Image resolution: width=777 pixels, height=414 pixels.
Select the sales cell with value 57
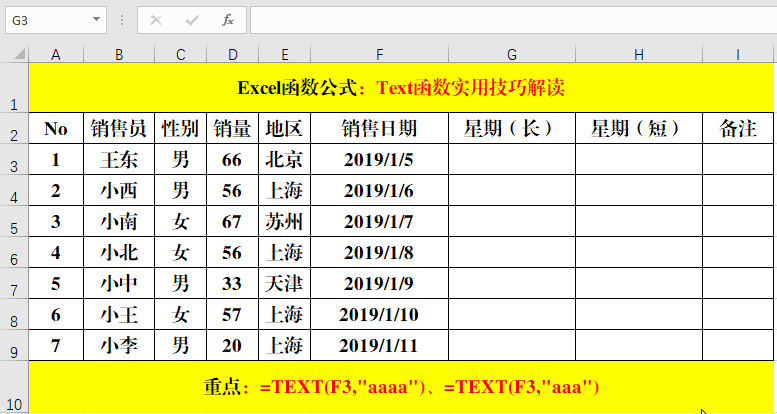tap(232, 314)
